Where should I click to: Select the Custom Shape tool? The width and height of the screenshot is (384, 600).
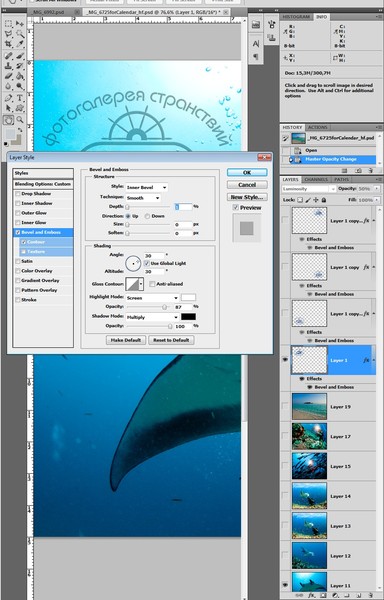click(20, 108)
